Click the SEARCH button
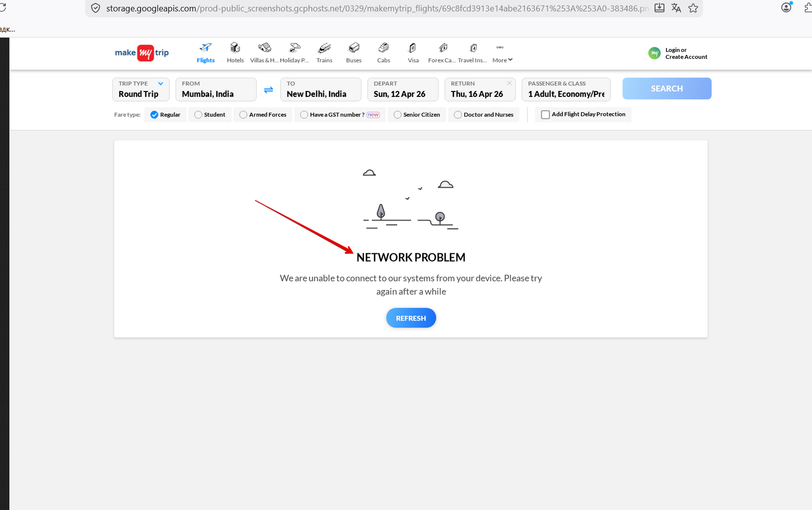 point(666,89)
